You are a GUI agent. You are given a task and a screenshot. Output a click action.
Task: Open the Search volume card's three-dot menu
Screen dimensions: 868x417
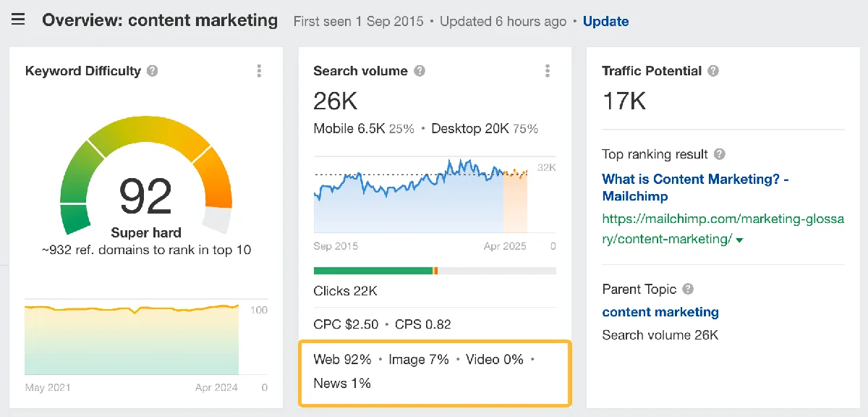[548, 71]
